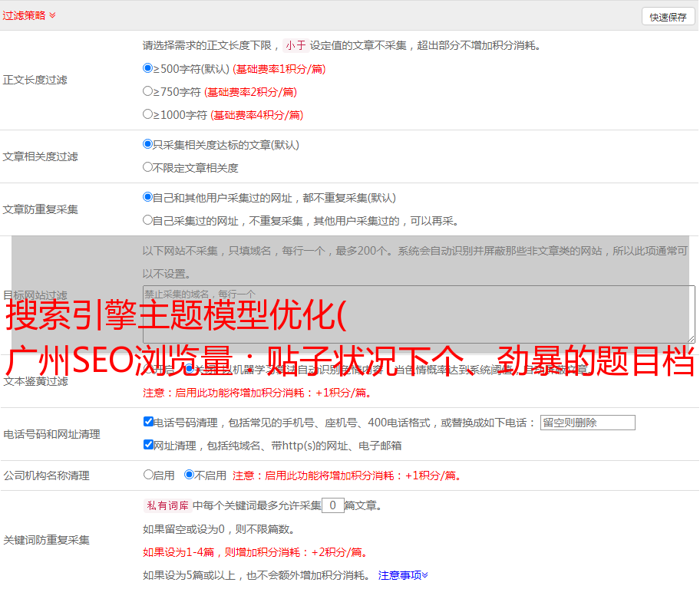Click the red 如果设为1-4篇 warning line
Screen dimensions: 700x589
point(256,552)
